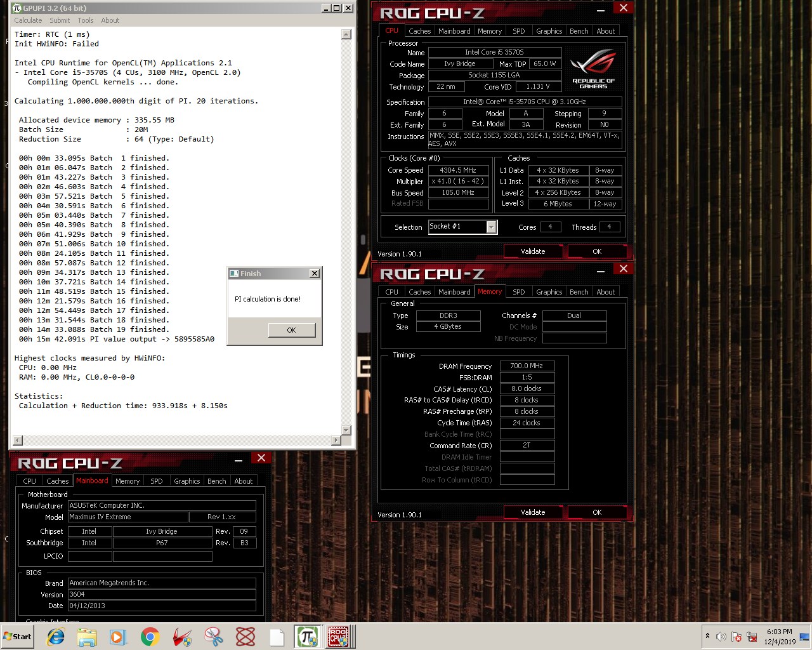This screenshot has height=650, width=812.
Task: Show hidden system tray icons
Action: click(x=707, y=637)
